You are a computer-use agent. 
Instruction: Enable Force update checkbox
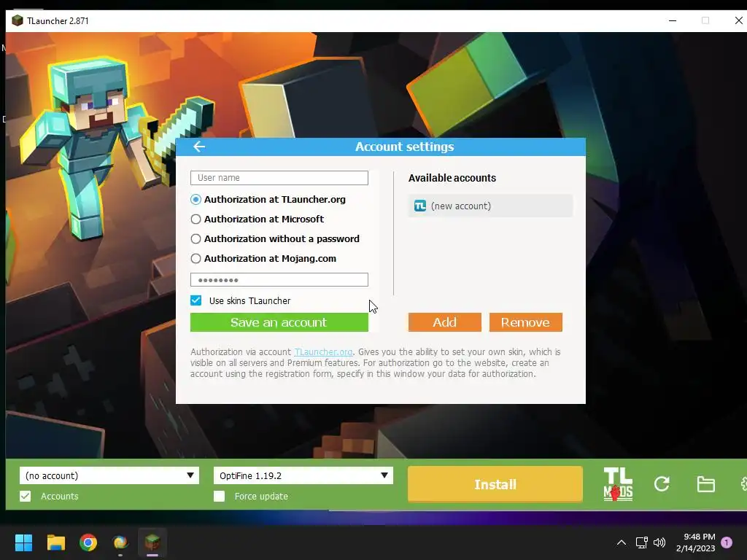click(219, 496)
